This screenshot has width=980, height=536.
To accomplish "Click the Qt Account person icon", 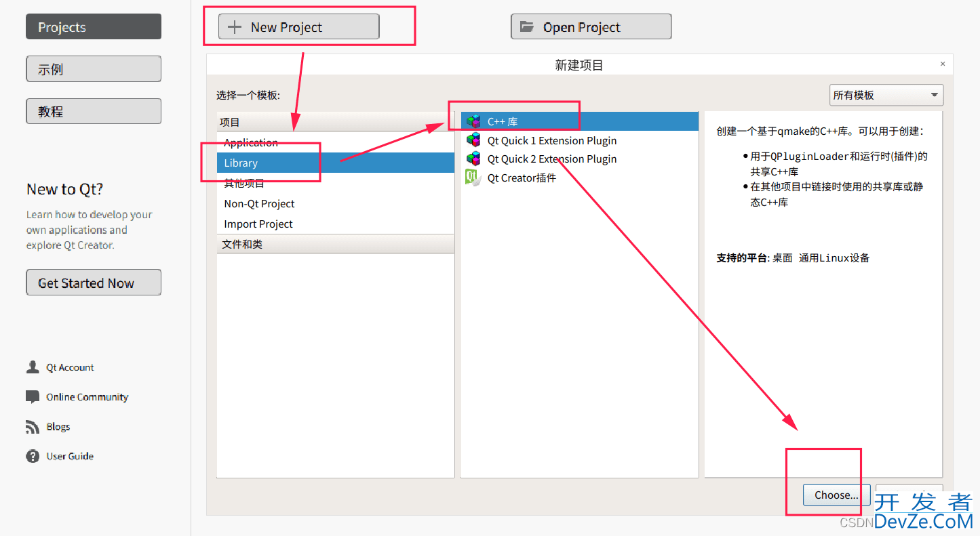I will 33,367.
